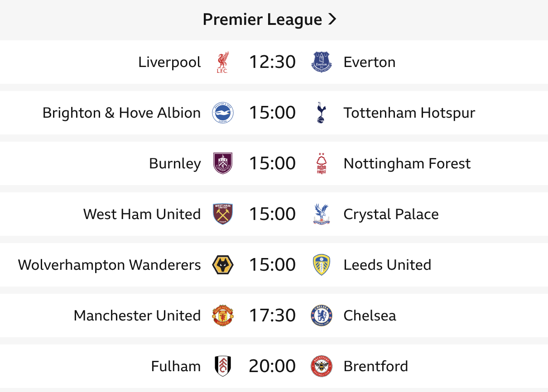
Task: Click the Brentford bee badge
Action: tap(322, 366)
